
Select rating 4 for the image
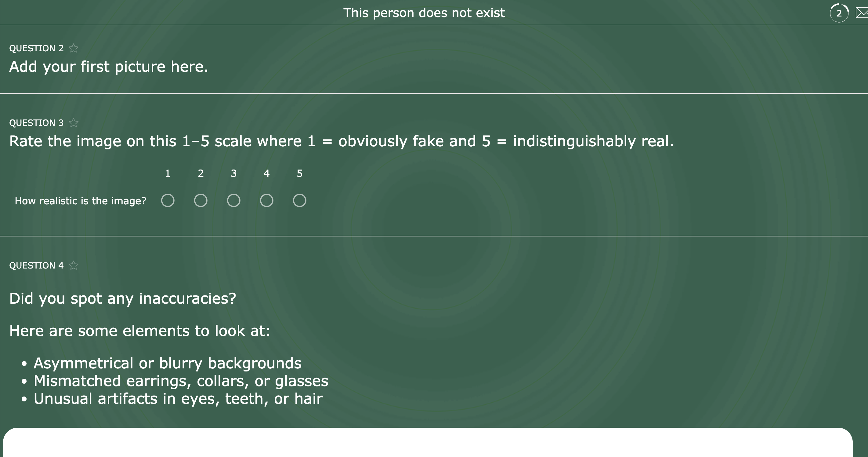coord(266,200)
